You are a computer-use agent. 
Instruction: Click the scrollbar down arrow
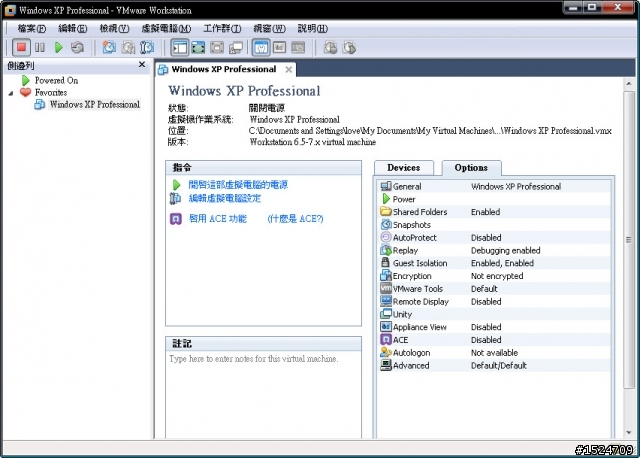coord(629,432)
